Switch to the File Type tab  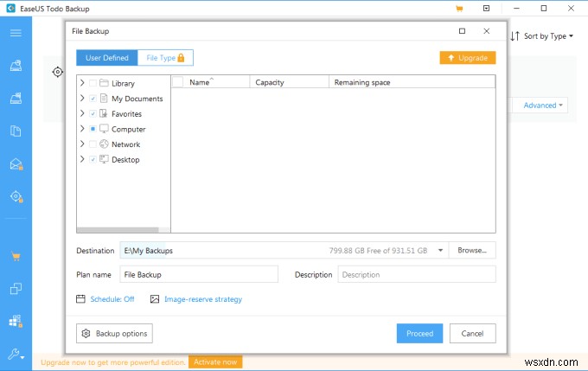[165, 58]
